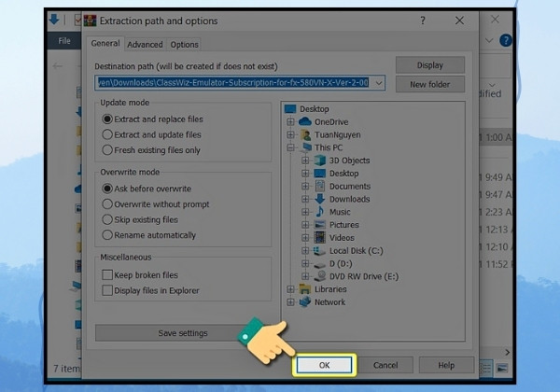This screenshot has width=560, height=392.
Task: Select the DVD RW Drive (E:) icon
Action: [x=320, y=276]
